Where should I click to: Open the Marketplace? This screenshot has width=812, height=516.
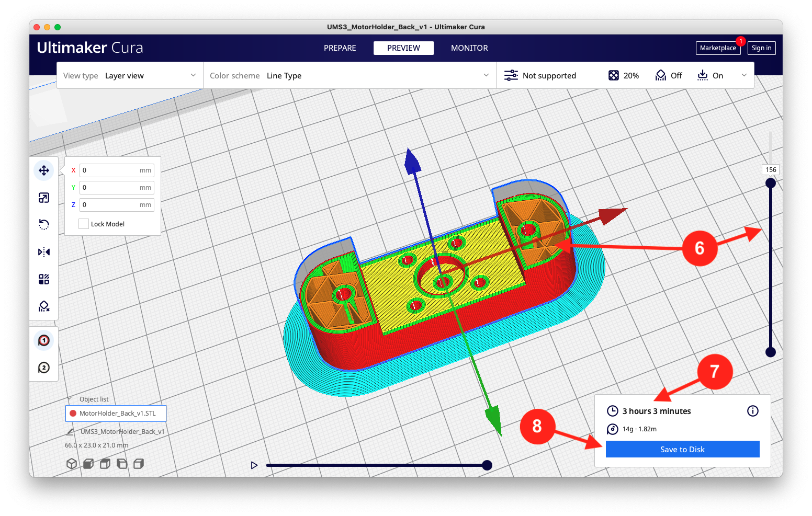pyautogui.click(x=718, y=48)
